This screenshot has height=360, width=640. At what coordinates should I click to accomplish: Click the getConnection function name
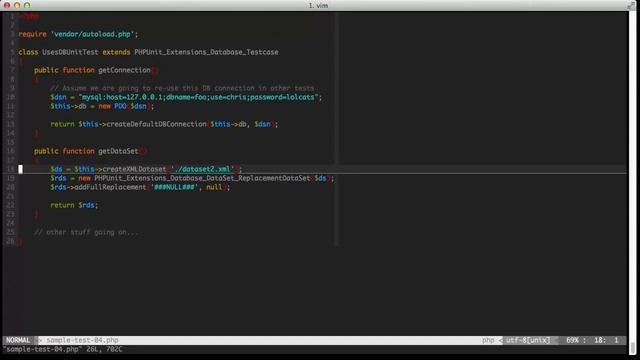click(x=124, y=70)
